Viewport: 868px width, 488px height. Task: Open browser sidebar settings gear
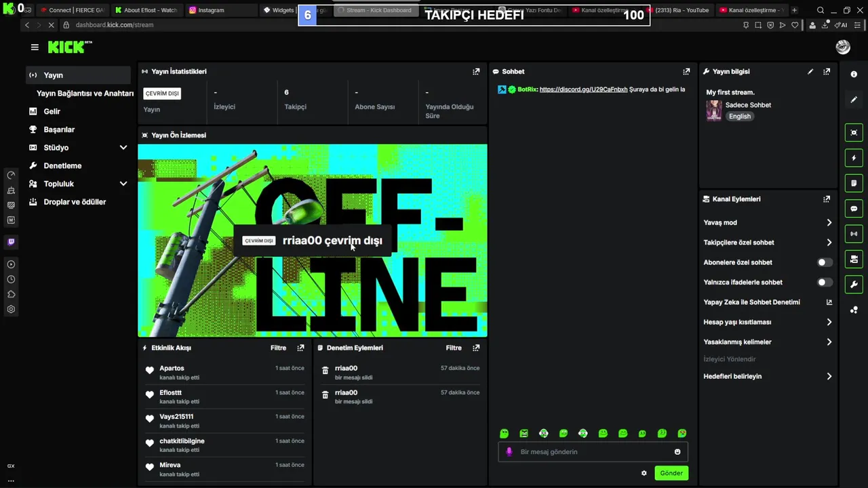click(11, 309)
